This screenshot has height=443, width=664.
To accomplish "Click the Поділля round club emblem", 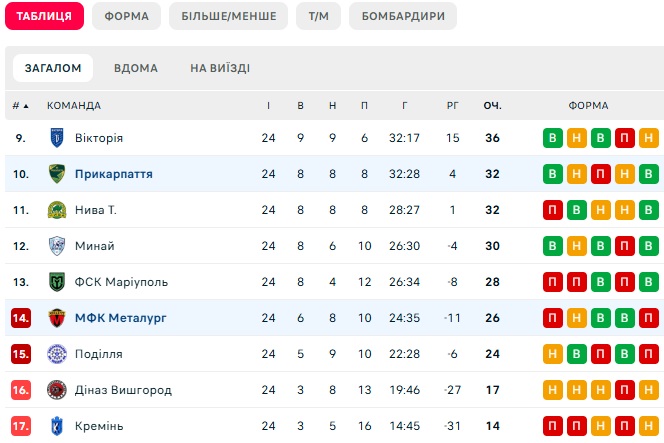I will (x=57, y=354).
